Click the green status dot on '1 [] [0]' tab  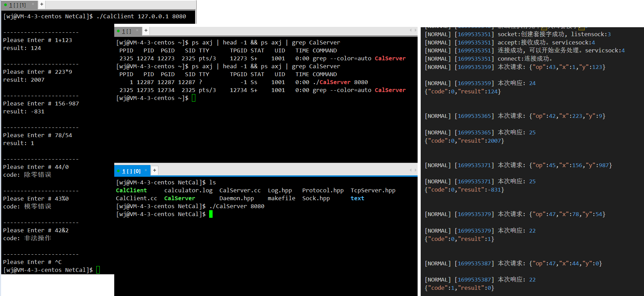pyautogui.click(x=119, y=171)
